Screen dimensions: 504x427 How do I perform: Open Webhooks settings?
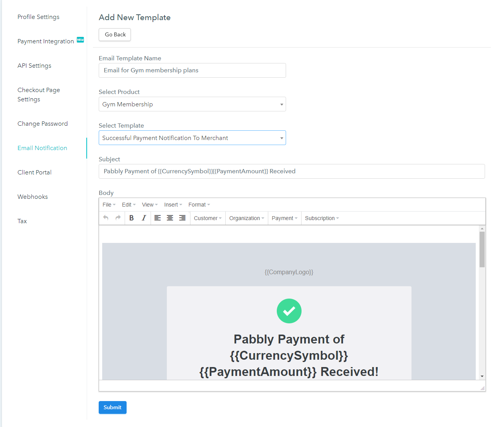coord(33,197)
